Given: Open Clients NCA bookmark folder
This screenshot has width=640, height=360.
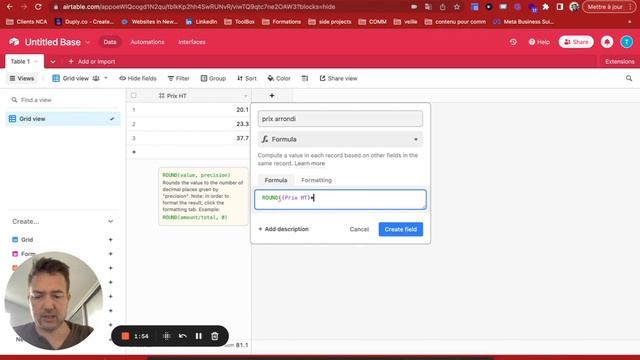Looking at the screenshot, I should coord(27,22).
